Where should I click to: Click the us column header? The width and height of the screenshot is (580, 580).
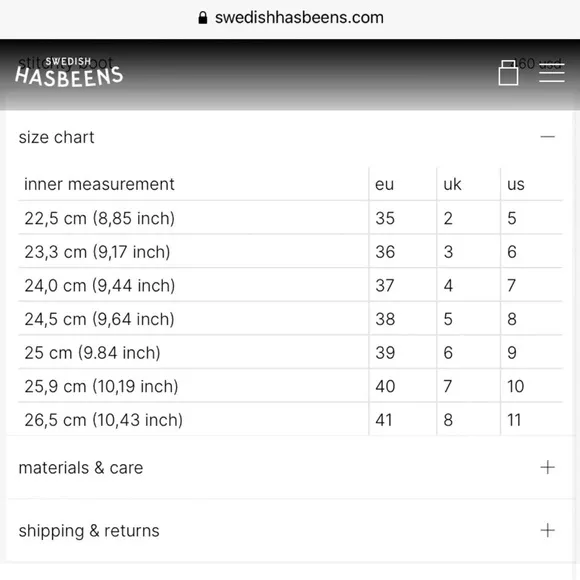tap(516, 184)
